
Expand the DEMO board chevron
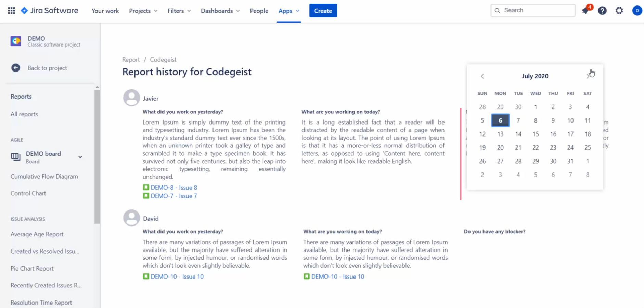pyautogui.click(x=80, y=157)
